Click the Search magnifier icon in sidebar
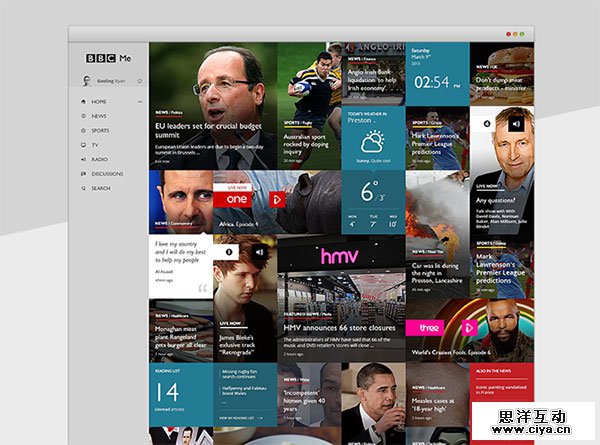 (82, 188)
